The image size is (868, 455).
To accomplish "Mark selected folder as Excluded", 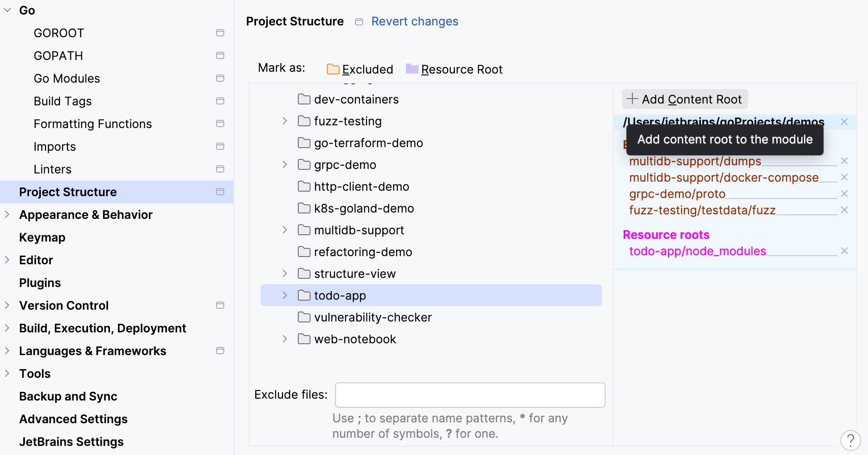I will 360,69.
